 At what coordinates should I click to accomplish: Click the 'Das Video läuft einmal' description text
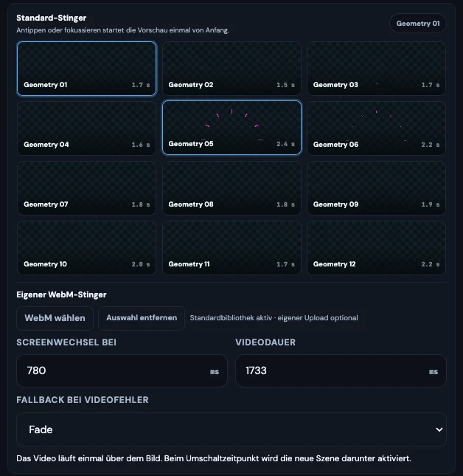(x=214, y=458)
